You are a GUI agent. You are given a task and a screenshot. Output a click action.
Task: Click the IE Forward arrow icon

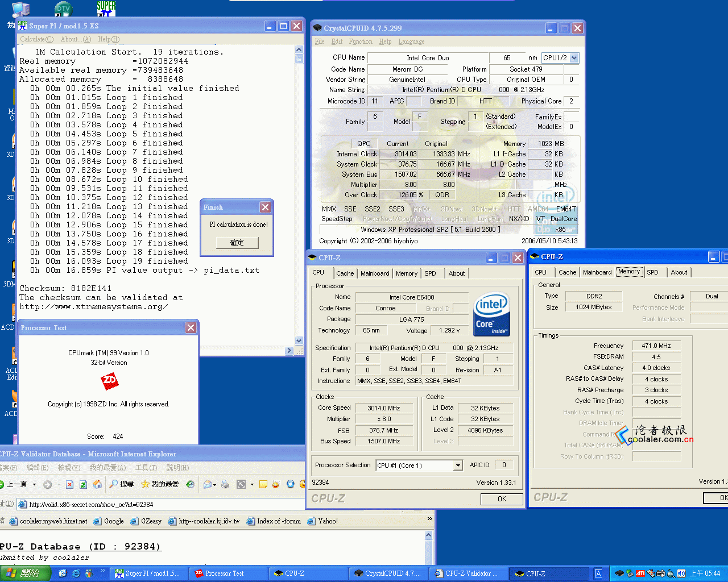(47, 484)
